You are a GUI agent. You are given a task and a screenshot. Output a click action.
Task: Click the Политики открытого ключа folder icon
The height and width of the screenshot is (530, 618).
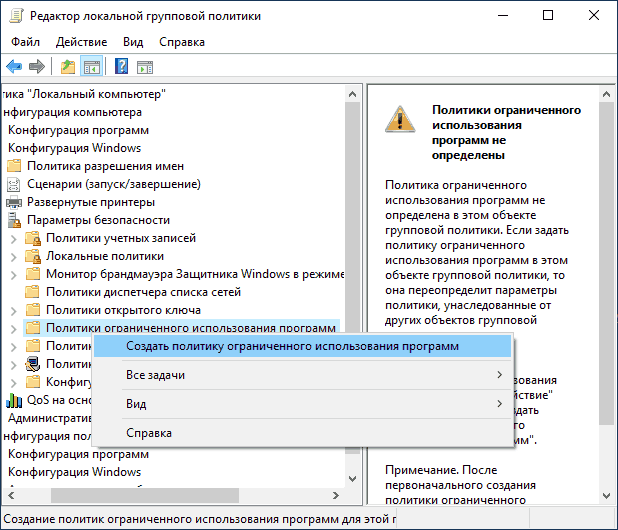[x=33, y=310]
